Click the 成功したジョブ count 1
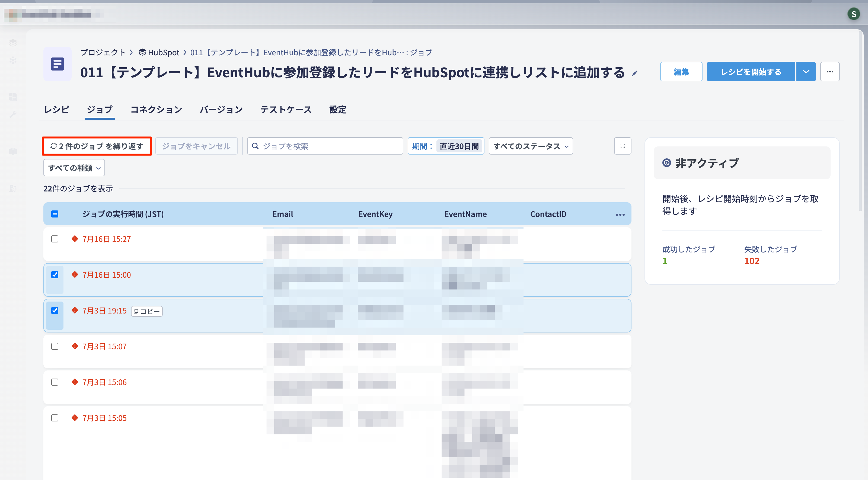 tap(665, 261)
